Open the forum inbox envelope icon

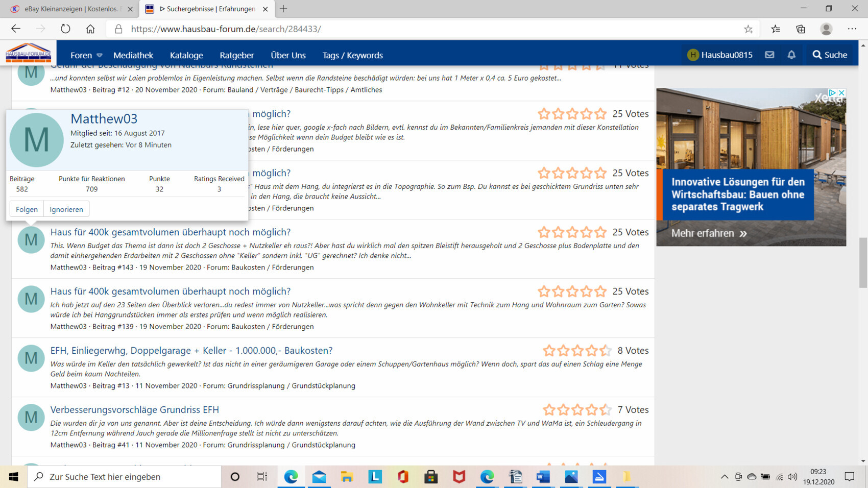[769, 55]
